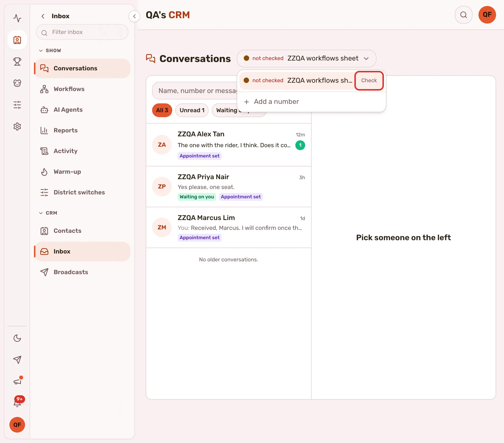Open the QF profile avatar in bottom rail
This screenshot has width=504, height=443.
coord(17,425)
